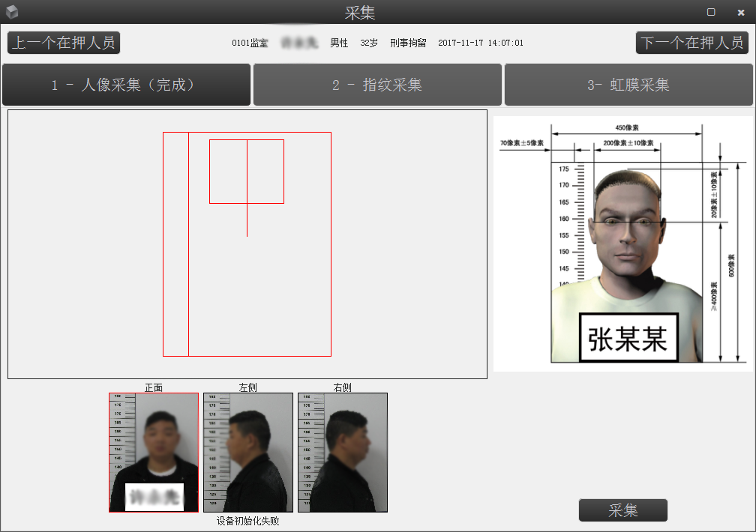The width and height of the screenshot is (756, 532).
Task: Select the 正面 front-view photo thumbnail
Action: [153, 452]
